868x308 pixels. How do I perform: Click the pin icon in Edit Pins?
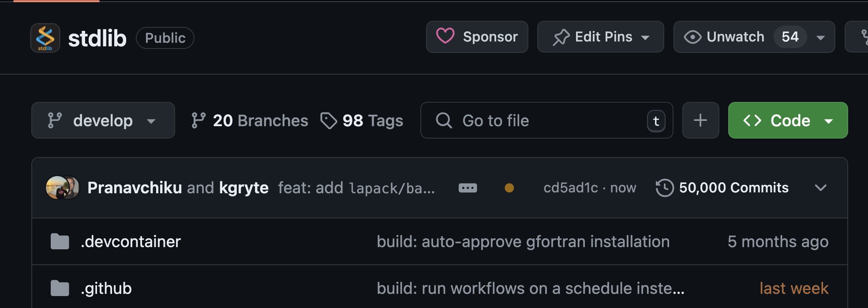(561, 37)
